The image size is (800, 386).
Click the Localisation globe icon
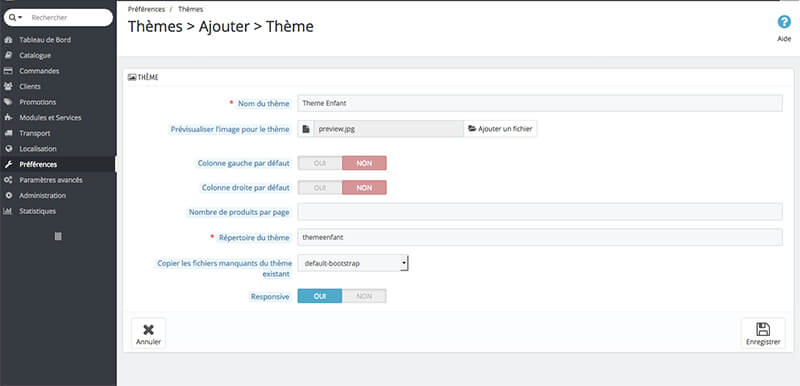(x=8, y=149)
